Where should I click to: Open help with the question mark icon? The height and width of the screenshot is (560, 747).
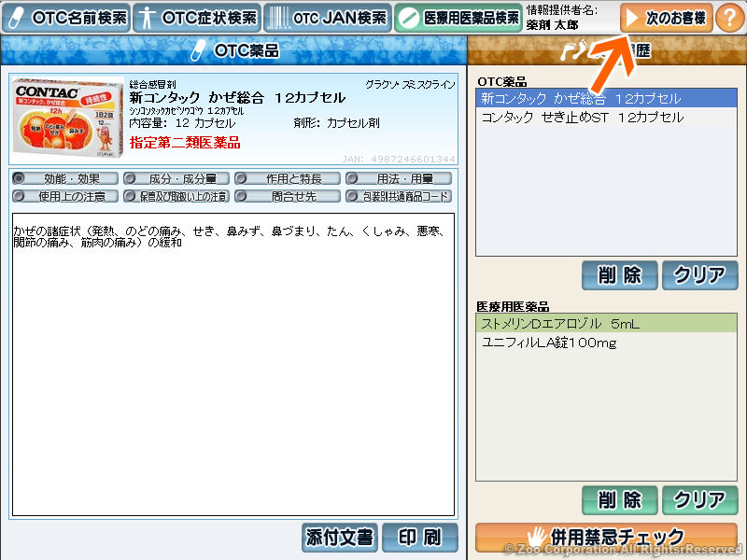point(730,18)
